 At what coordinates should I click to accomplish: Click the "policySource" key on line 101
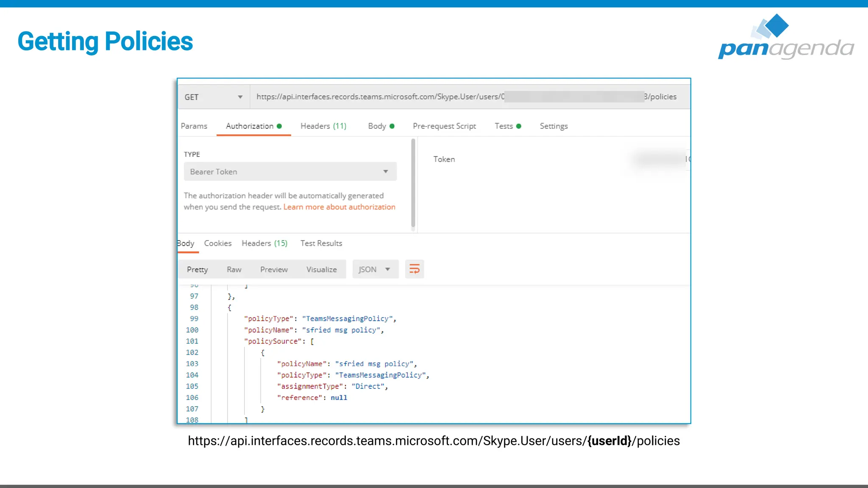[x=273, y=341]
